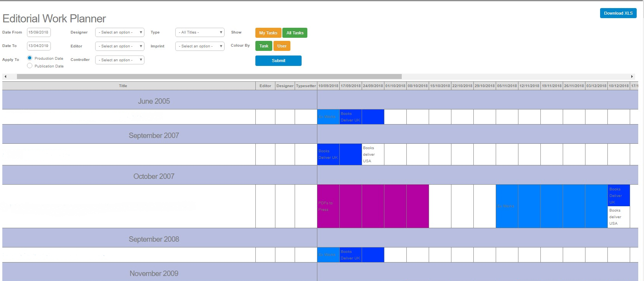Select Production Date radio option

[x=30, y=58]
